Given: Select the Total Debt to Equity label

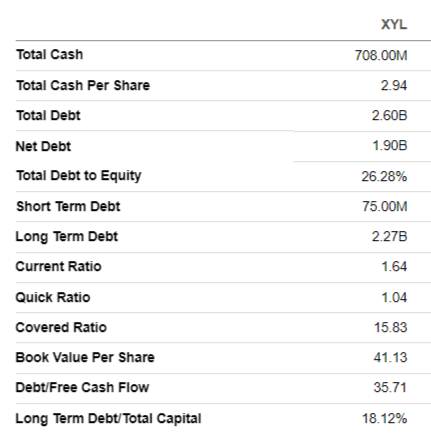Looking at the screenshot, I should tap(79, 176).
